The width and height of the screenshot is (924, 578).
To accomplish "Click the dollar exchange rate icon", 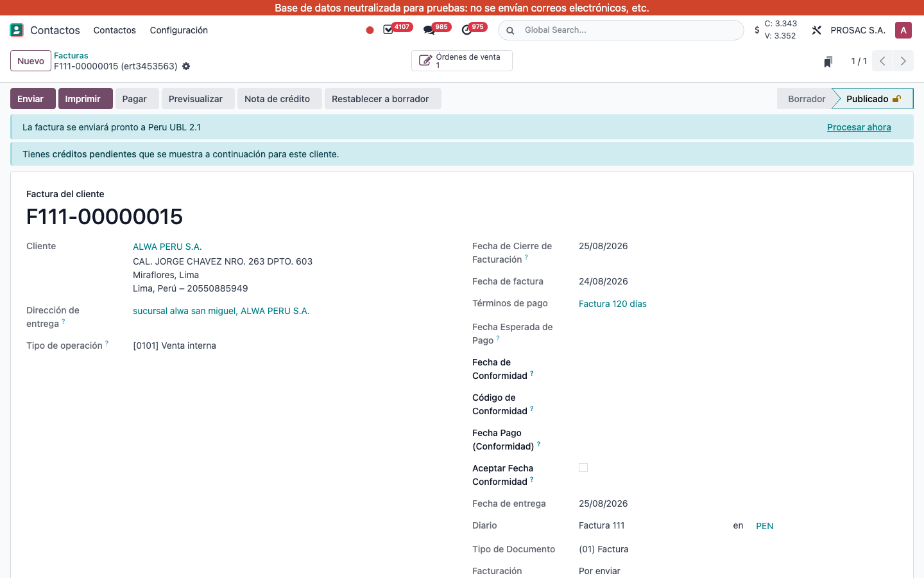I will pos(757,30).
